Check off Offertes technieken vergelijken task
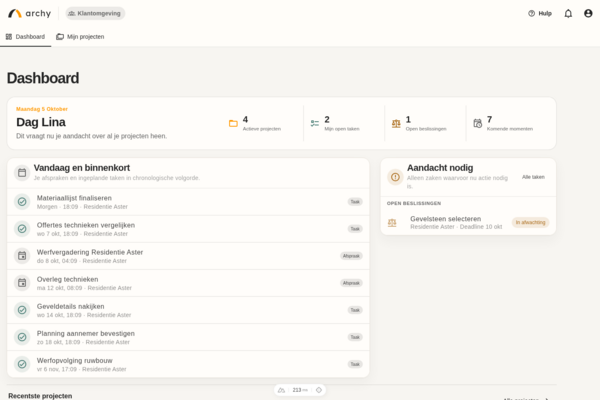Viewport: 600px width, 400px height. click(22, 229)
